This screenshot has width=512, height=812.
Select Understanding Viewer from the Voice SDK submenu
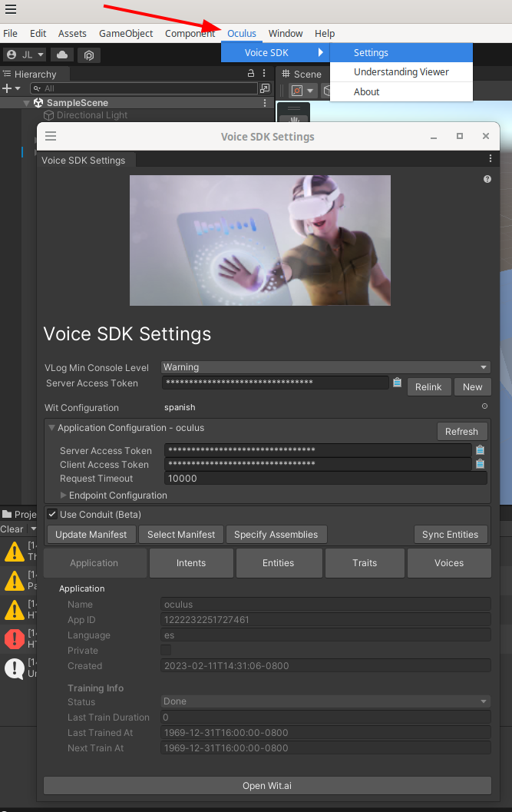point(401,72)
